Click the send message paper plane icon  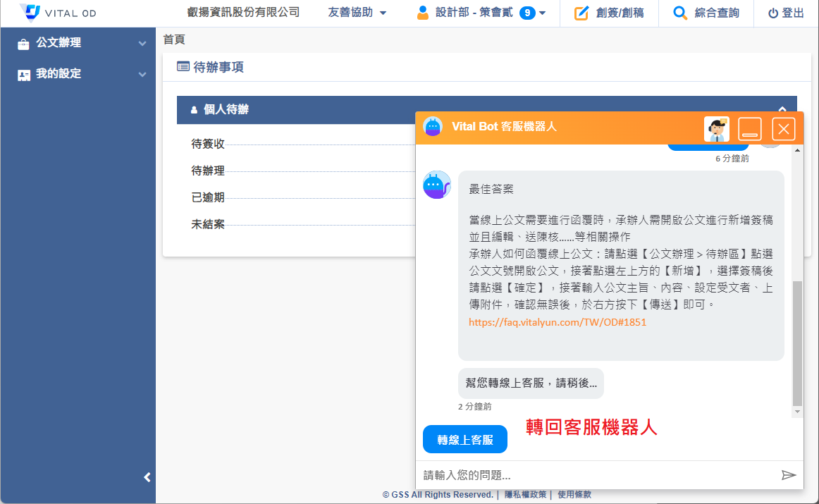click(788, 475)
